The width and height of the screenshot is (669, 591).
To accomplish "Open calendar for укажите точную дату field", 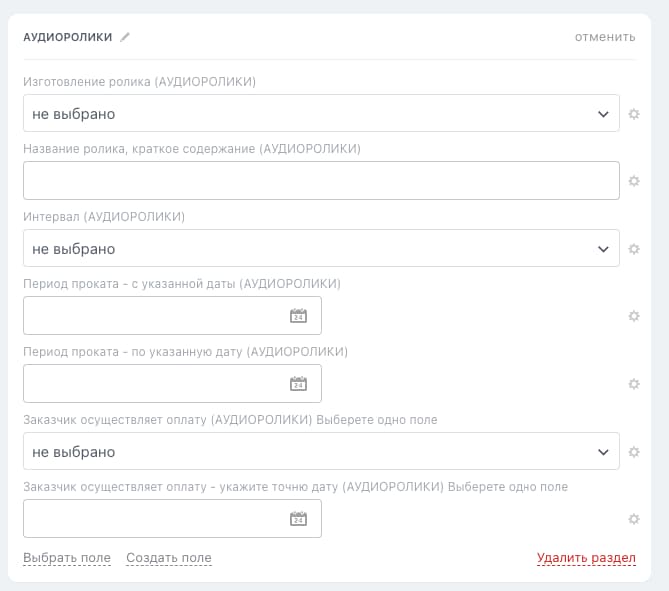I will point(298,519).
